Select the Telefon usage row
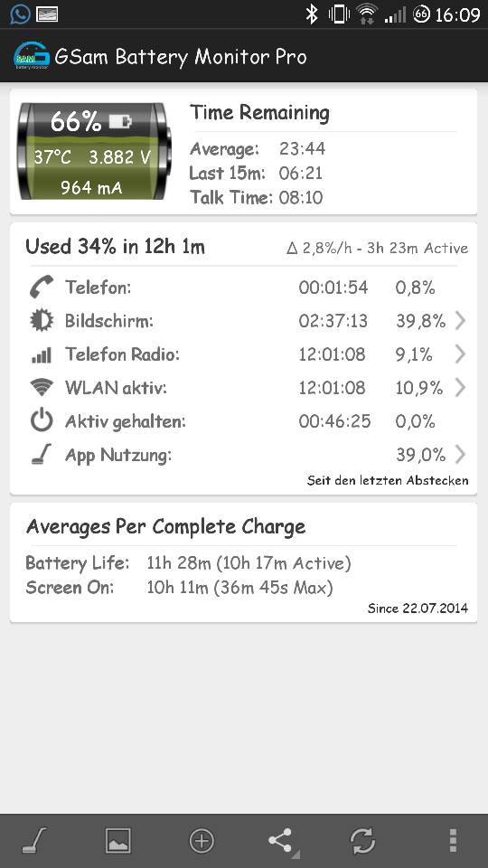488x868 pixels. click(x=243, y=288)
